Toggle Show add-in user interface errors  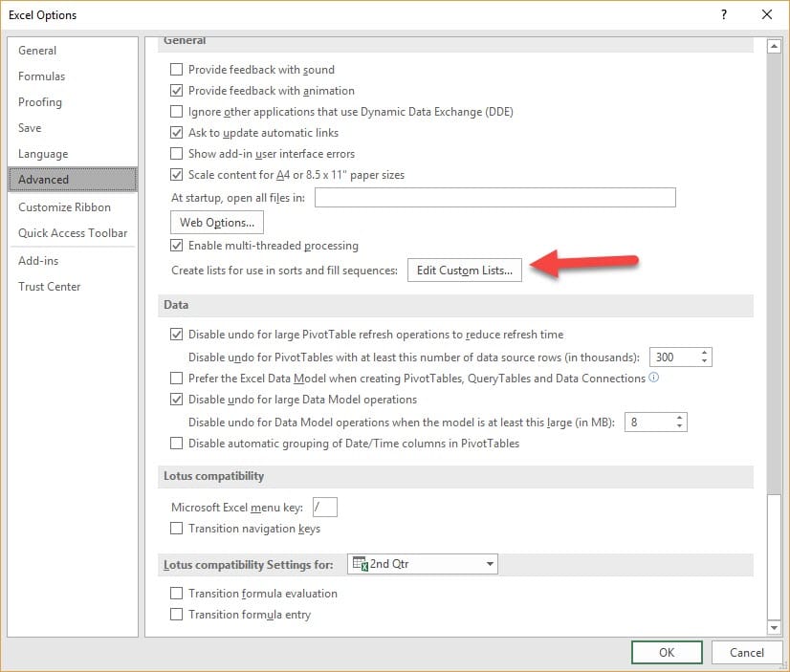(x=176, y=154)
